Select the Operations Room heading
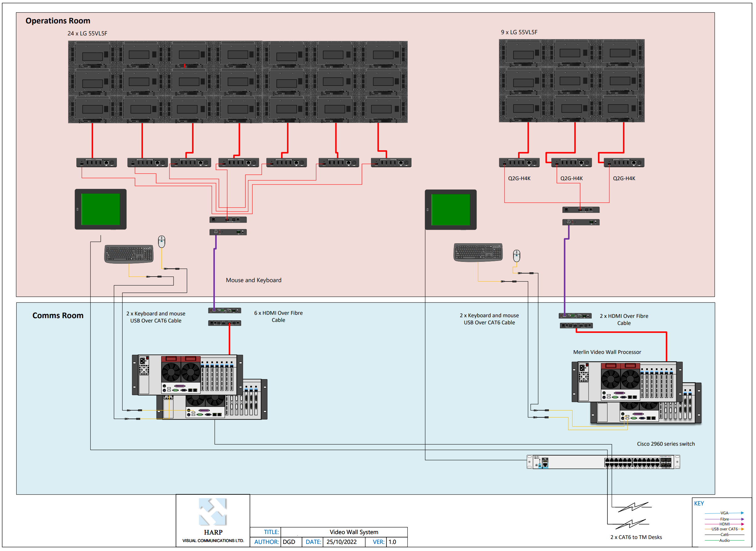The height and width of the screenshot is (551, 756). [58, 21]
